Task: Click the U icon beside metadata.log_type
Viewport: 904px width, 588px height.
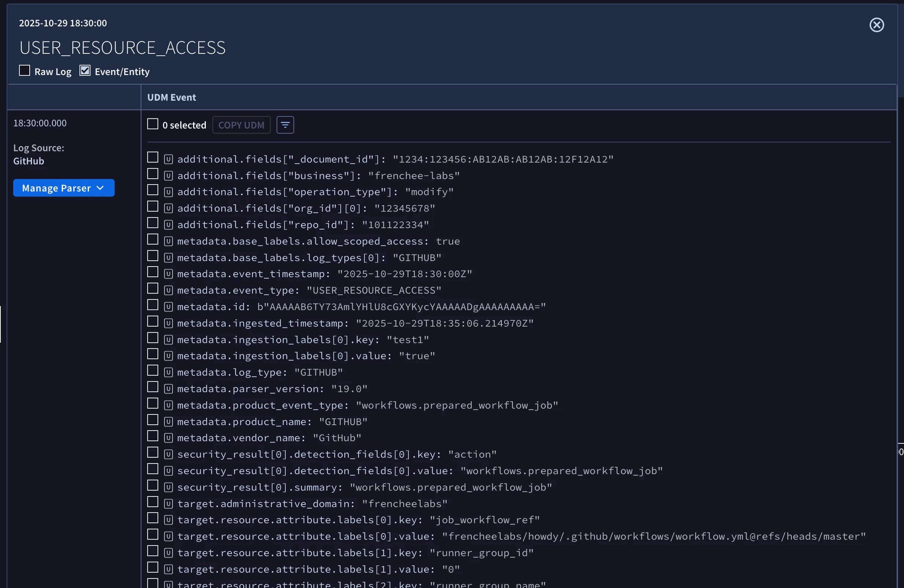Action: 168,372
